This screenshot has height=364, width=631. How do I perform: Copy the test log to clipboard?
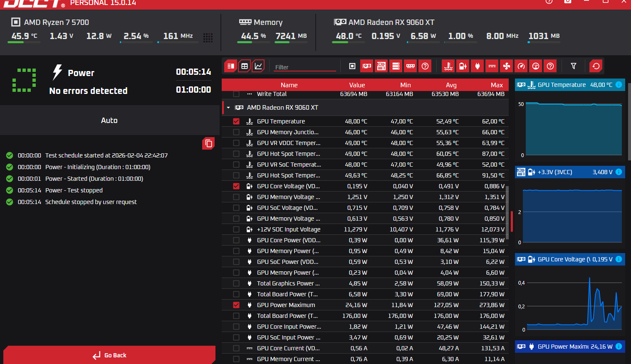(x=208, y=143)
